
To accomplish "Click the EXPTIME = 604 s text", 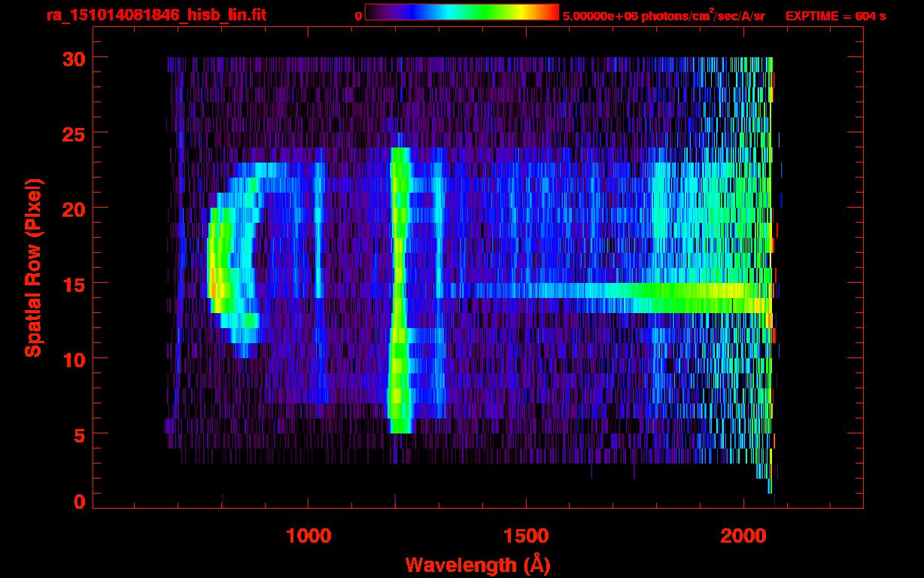I will click(x=835, y=16).
